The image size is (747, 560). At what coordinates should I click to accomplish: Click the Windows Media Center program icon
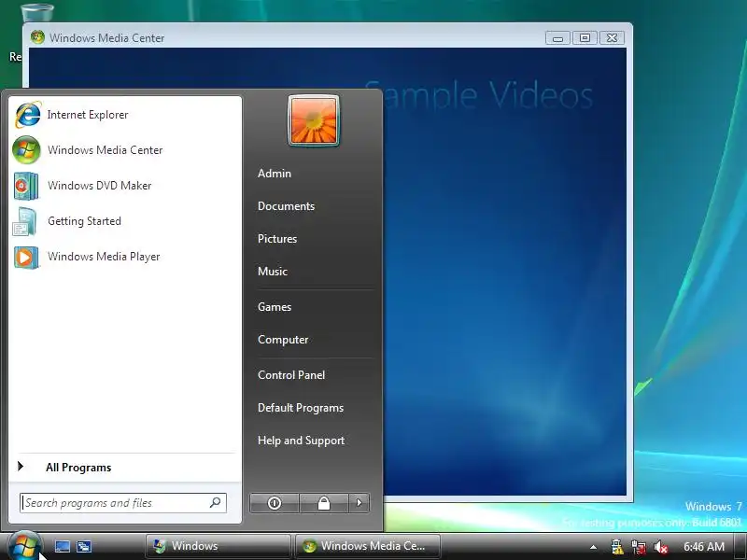[27, 150]
